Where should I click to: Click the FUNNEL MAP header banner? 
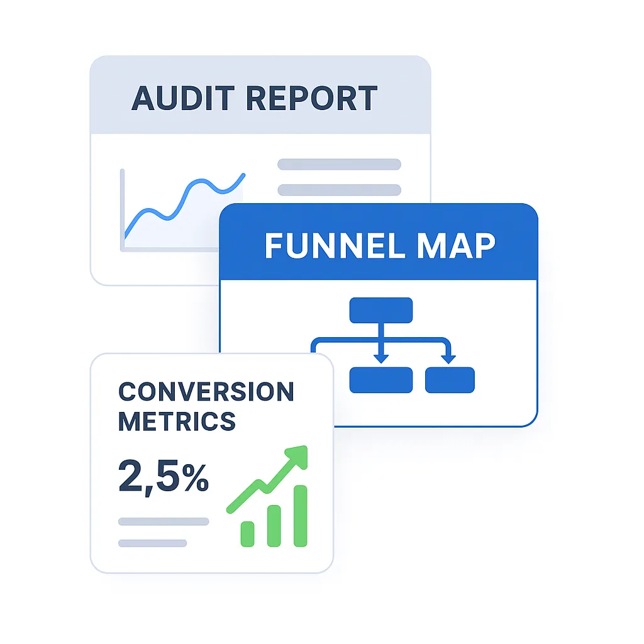380,245
